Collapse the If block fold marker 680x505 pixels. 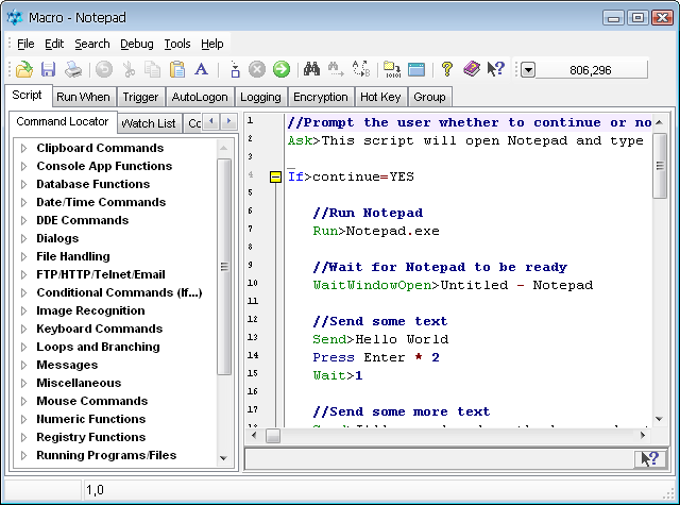275,177
